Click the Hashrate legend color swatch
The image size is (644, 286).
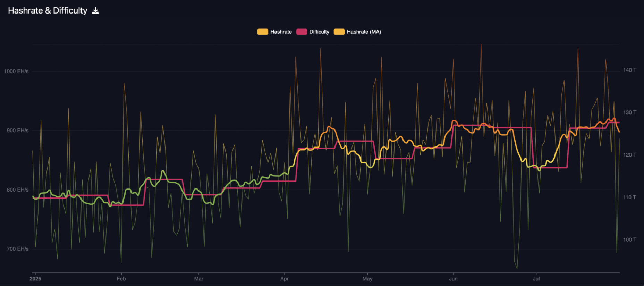coord(262,32)
